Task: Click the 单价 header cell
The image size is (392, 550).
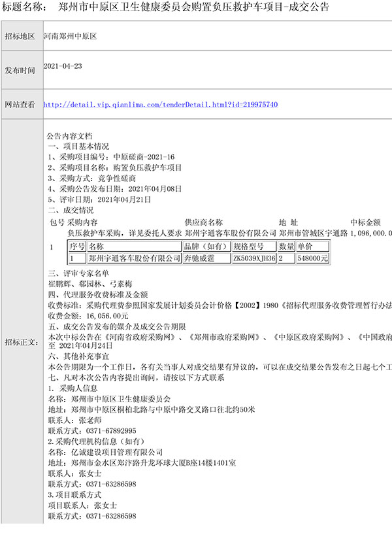Action: 312,247
